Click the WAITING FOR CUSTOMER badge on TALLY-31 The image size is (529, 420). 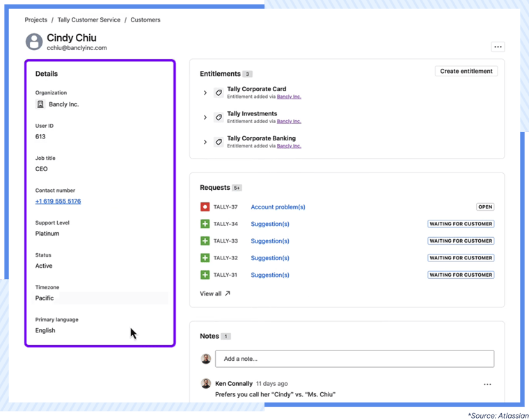(461, 275)
